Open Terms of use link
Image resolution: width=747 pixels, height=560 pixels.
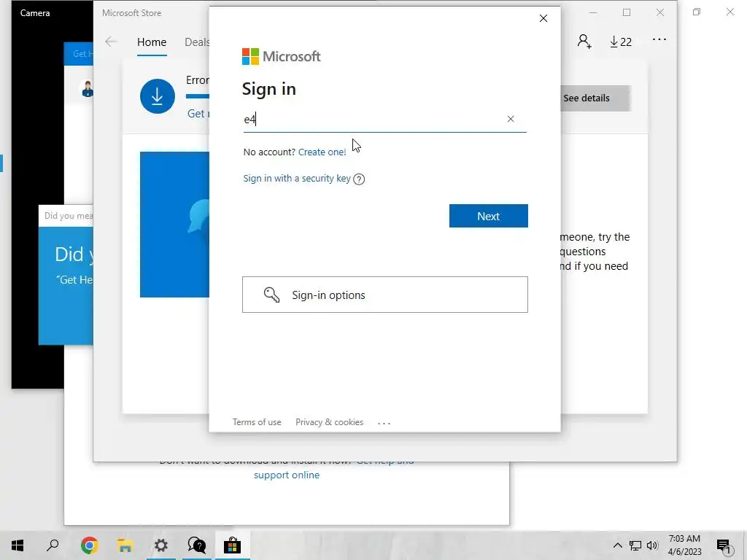coord(257,422)
